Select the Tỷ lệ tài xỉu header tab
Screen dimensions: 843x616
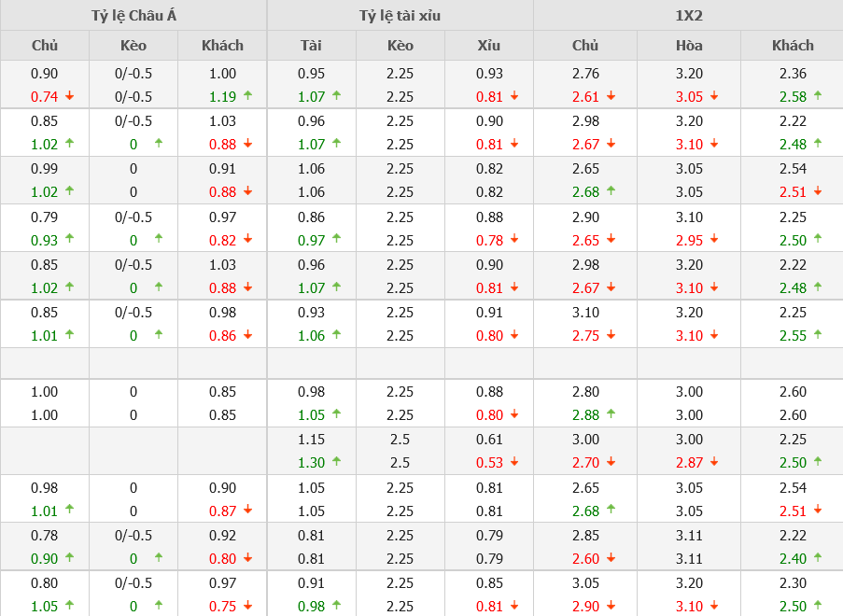point(400,15)
